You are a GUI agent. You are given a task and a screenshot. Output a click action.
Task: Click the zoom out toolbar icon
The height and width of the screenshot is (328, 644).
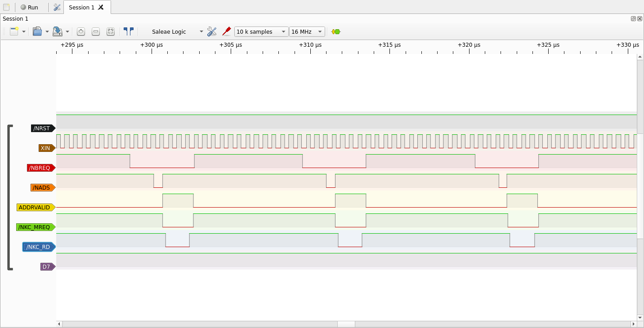coord(96,31)
